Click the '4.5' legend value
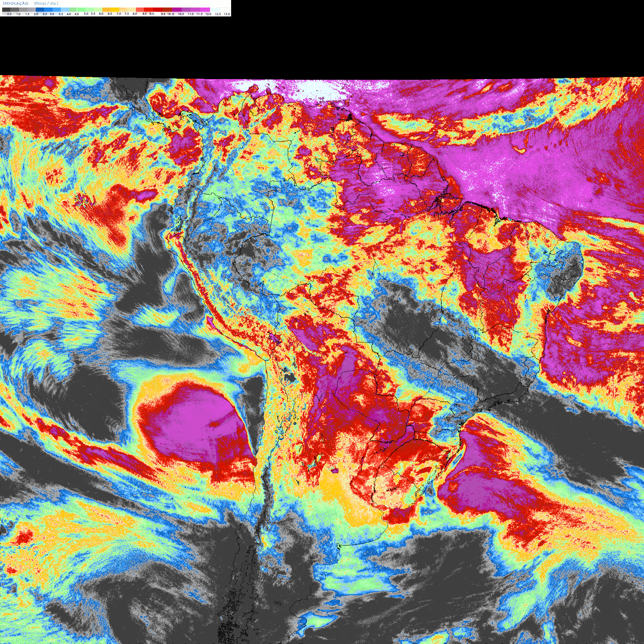Screen dimensions: 644x644 pos(77,14)
